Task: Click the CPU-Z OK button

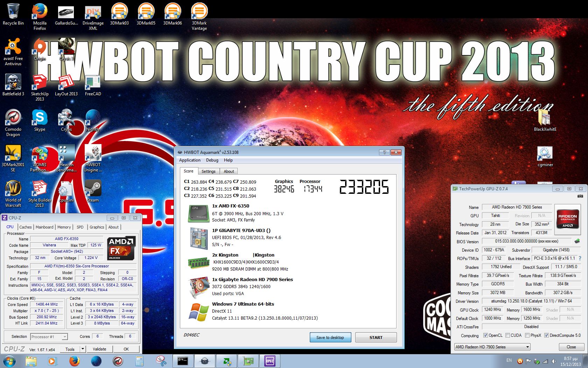Action: [126, 349]
